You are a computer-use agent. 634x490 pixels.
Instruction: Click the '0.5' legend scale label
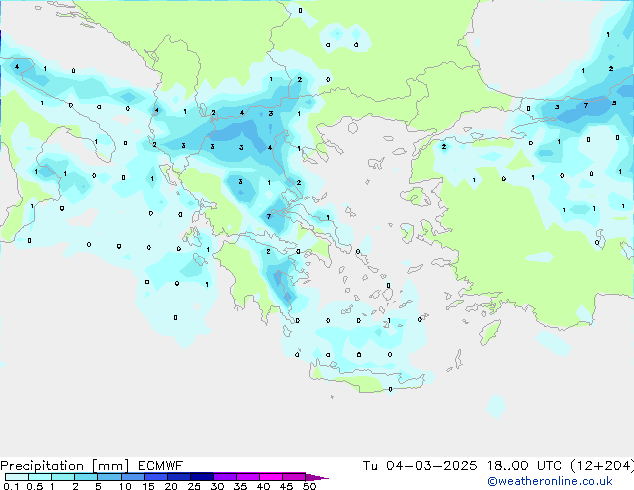click(x=35, y=486)
